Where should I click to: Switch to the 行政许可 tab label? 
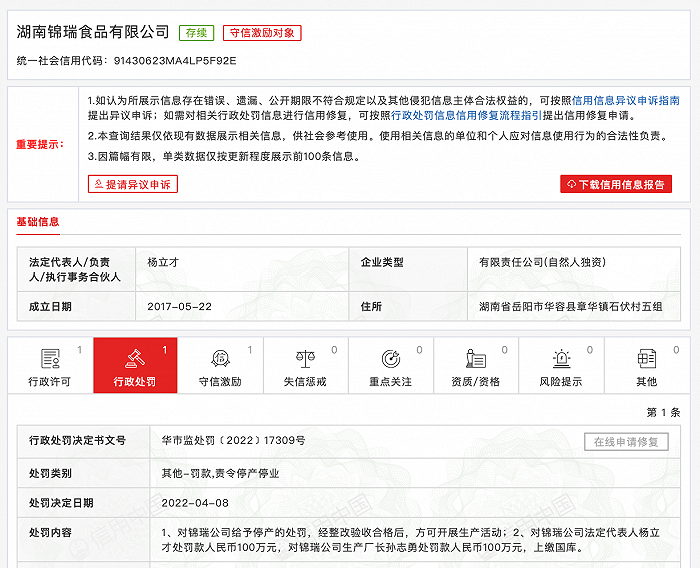click(50, 382)
